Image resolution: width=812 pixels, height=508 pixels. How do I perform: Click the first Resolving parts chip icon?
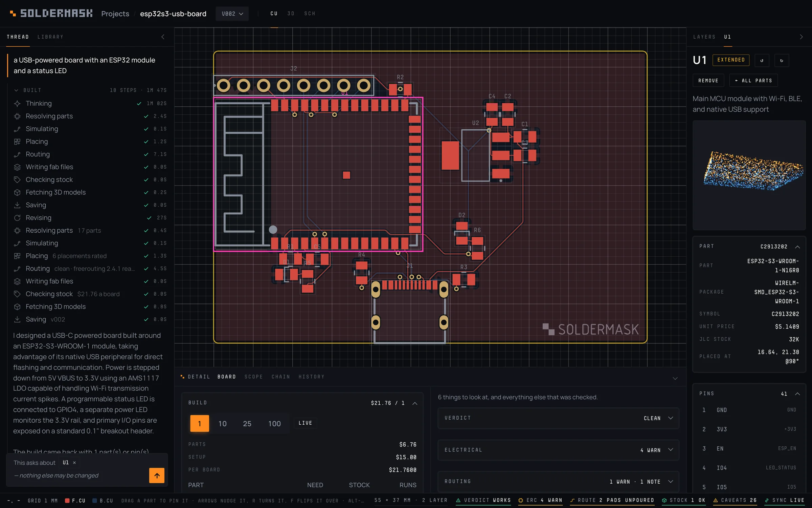17,116
